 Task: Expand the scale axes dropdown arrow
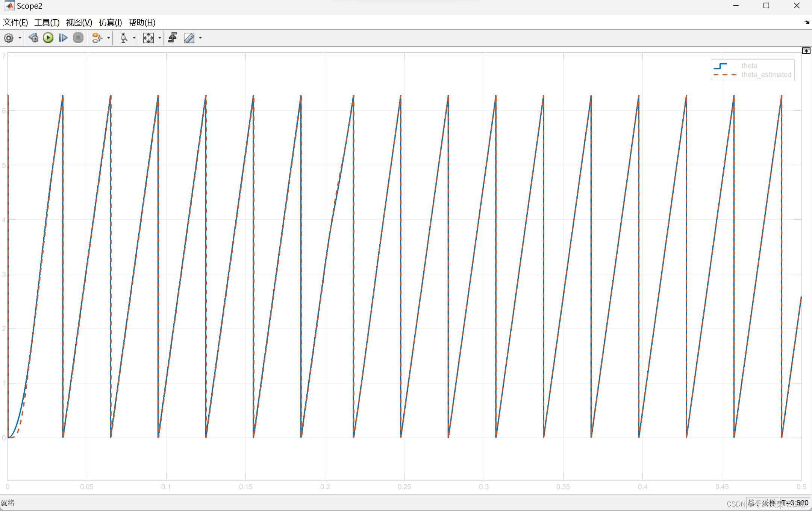[160, 38]
